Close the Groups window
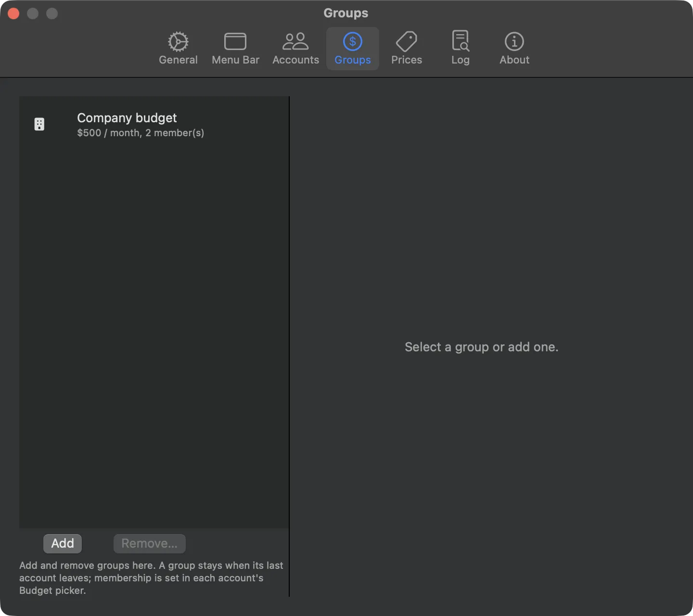Screen dimensions: 693x616 pyautogui.click(x=13, y=13)
